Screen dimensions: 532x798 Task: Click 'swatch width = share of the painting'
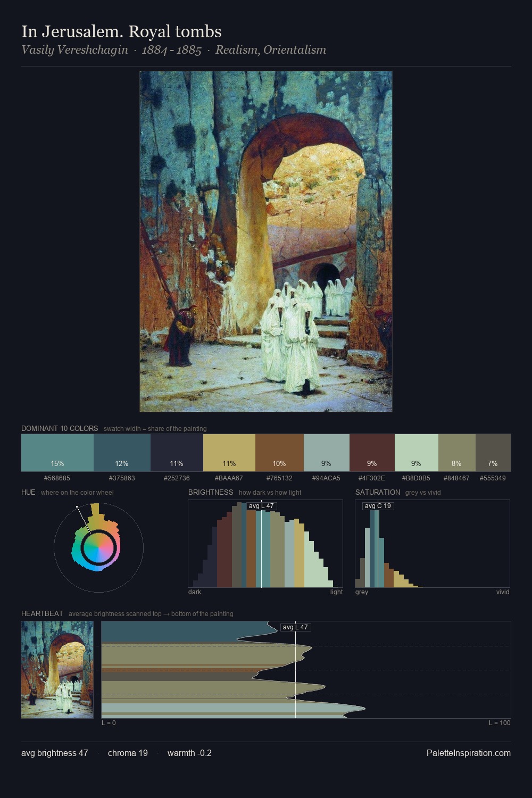(155, 429)
